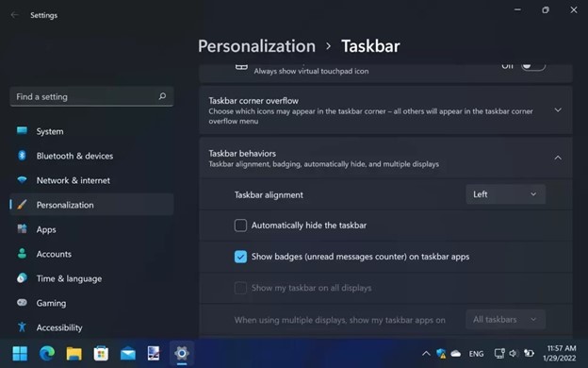588x368 pixels.
Task: Show hidden icons tray chevron
Action: coord(426,353)
